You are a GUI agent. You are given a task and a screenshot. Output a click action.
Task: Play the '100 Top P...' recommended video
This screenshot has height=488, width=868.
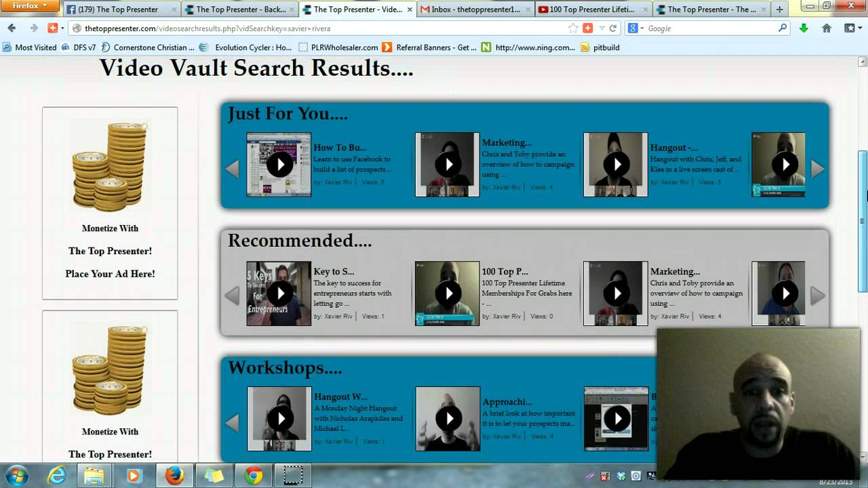point(448,293)
